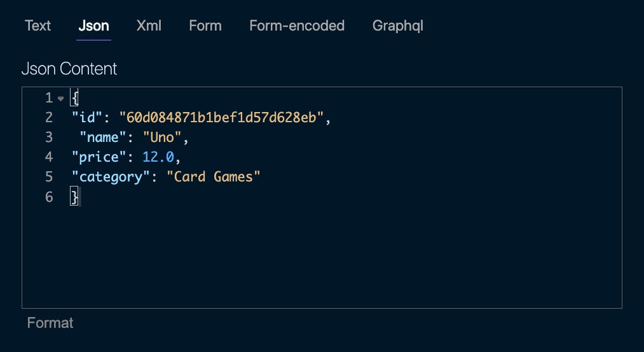Place cursor in the id value string
Image resolution: width=644 pixels, height=352 pixels.
coord(221,118)
